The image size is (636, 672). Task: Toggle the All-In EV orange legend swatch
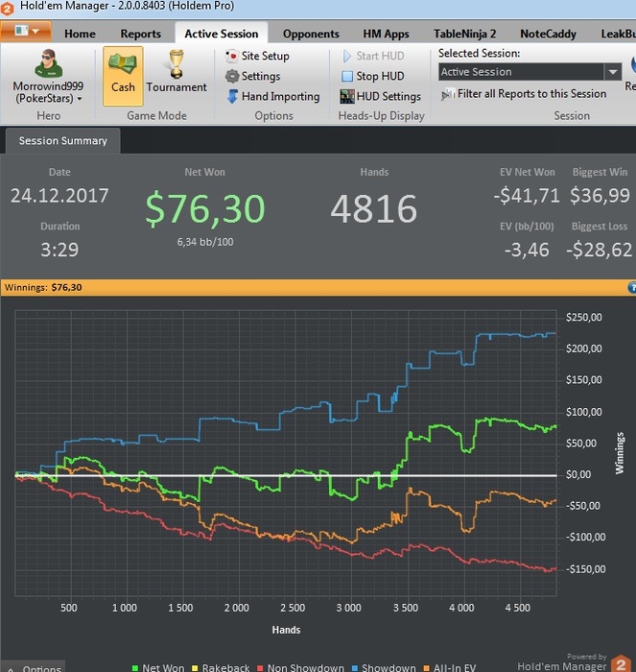click(x=426, y=668)
